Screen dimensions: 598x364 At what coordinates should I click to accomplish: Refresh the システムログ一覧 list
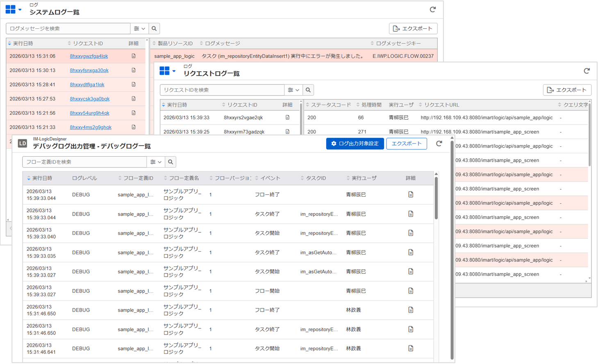(432, 9)
